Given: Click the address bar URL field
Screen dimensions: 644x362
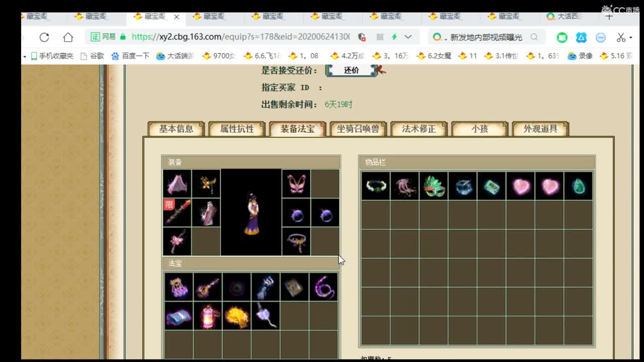Looking at the screenshot, I should point(240,37).
